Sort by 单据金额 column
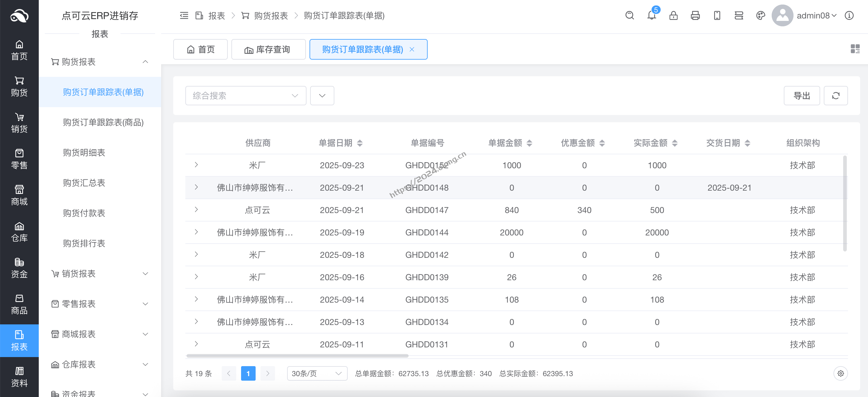 529,143
